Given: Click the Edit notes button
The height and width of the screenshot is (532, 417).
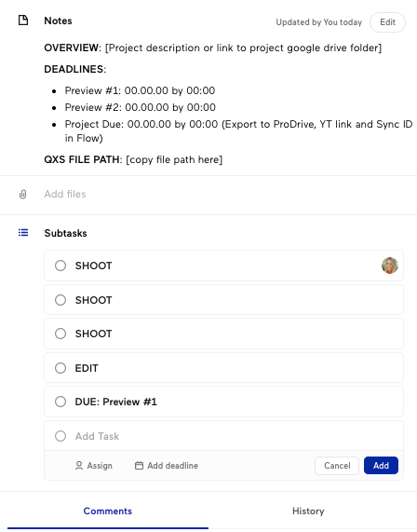Looking at the screenshot, I should click(387, 22).
